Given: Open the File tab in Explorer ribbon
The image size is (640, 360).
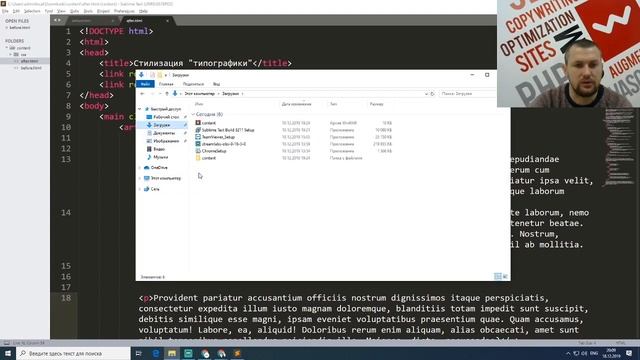Looking at the screenshot, I should point(145,84).
